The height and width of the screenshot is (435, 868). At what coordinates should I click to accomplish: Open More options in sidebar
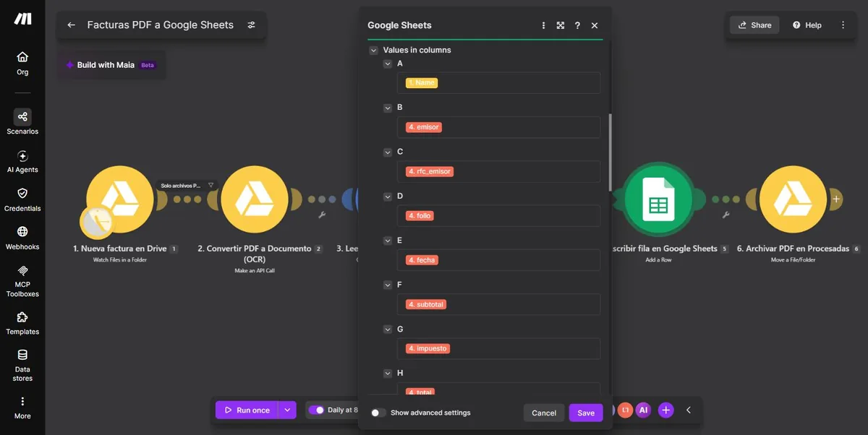click(x=22, y=408)
